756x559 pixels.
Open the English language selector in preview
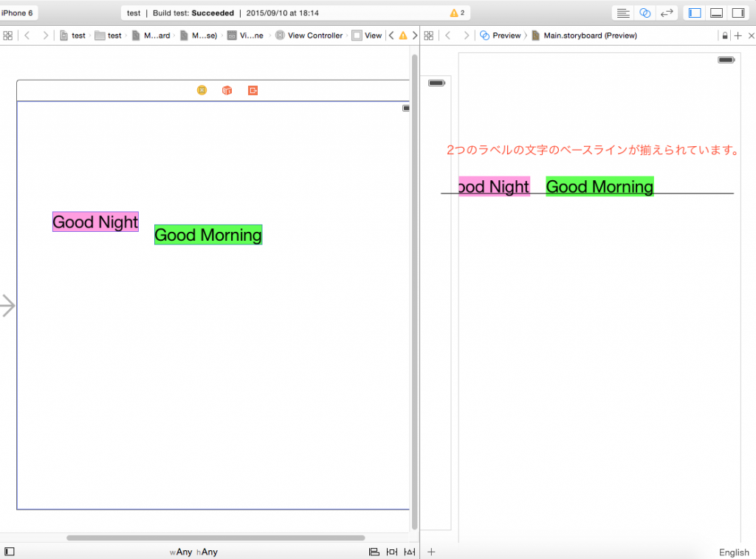coord(733,552)
